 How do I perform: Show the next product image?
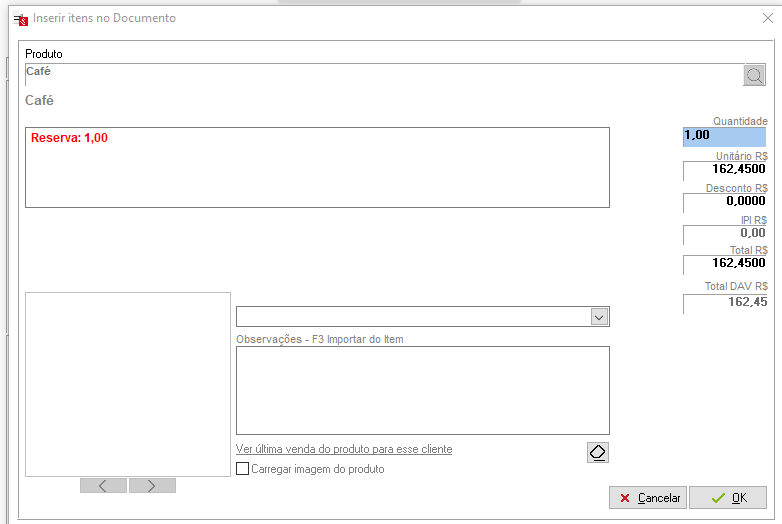pyautogui.click(x=152, y=485)
